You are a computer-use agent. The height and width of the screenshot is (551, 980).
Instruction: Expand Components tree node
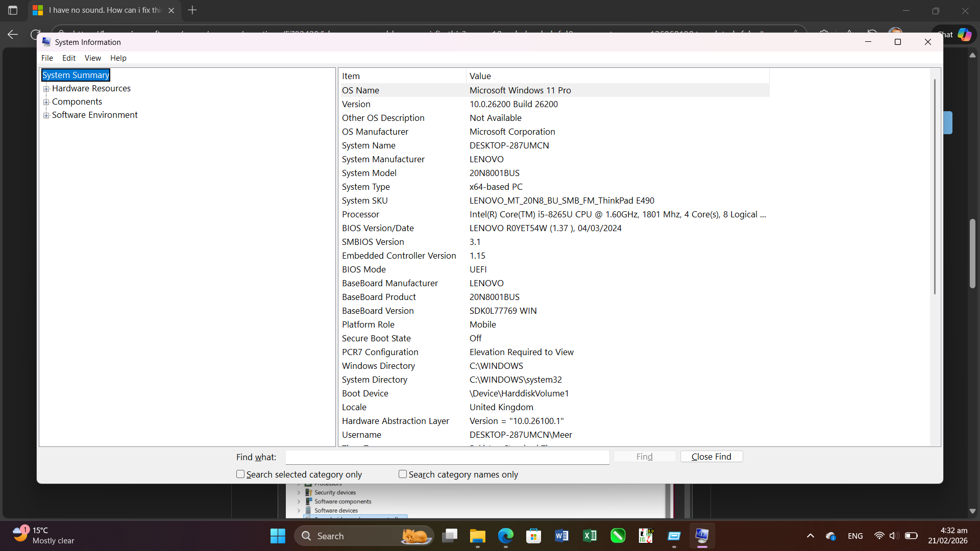click(x=46, y=102)
